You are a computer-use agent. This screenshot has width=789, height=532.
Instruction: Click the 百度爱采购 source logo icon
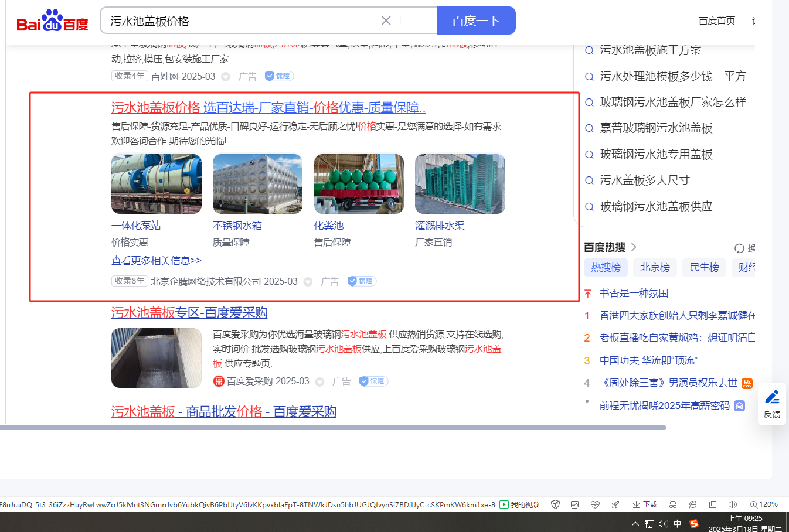pos(219,381)
